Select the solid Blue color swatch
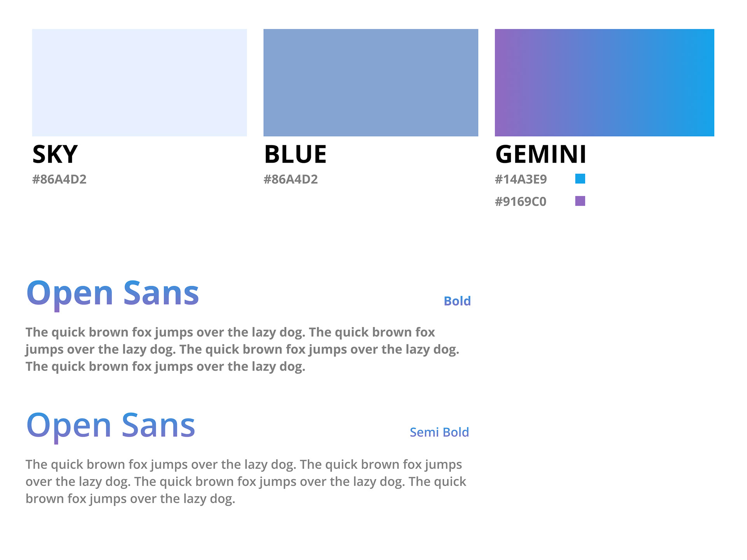This screenshot has height=560, width=747. (370, 82)
